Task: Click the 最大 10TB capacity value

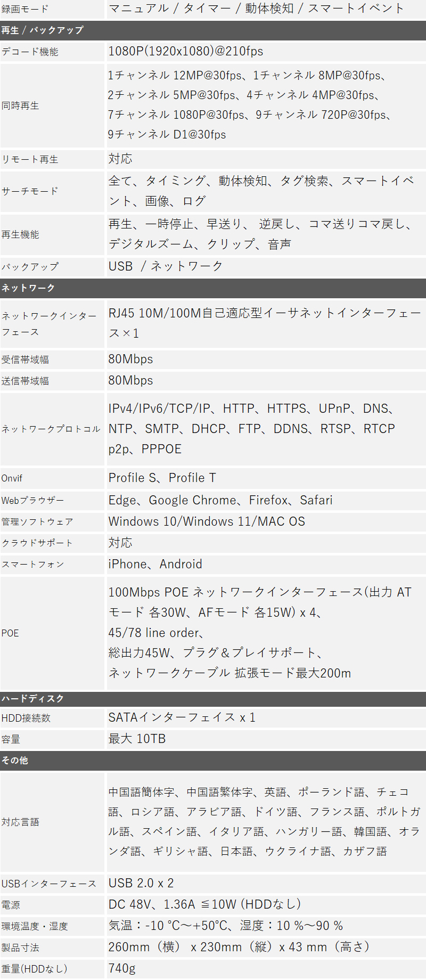Action: 137,739
